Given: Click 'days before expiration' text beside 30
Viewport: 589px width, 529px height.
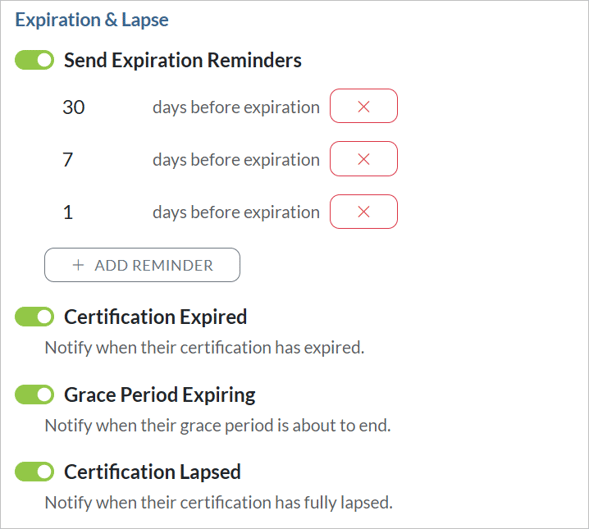Looking at the screenshot, I should coord(236,108).
